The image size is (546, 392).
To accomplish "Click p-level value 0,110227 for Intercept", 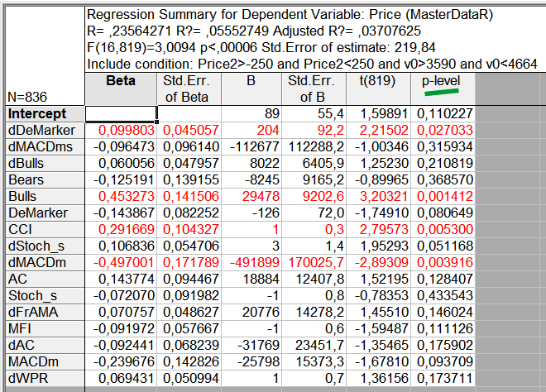I will point(443,114).
